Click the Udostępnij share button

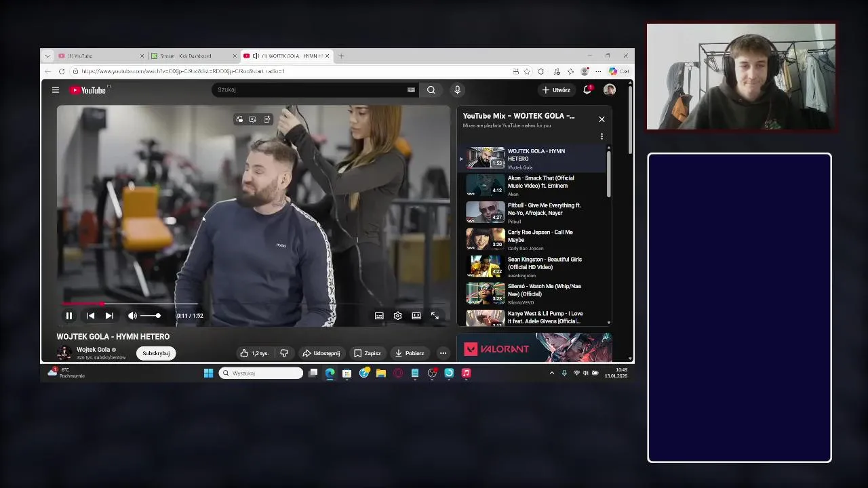click(321, 353)
